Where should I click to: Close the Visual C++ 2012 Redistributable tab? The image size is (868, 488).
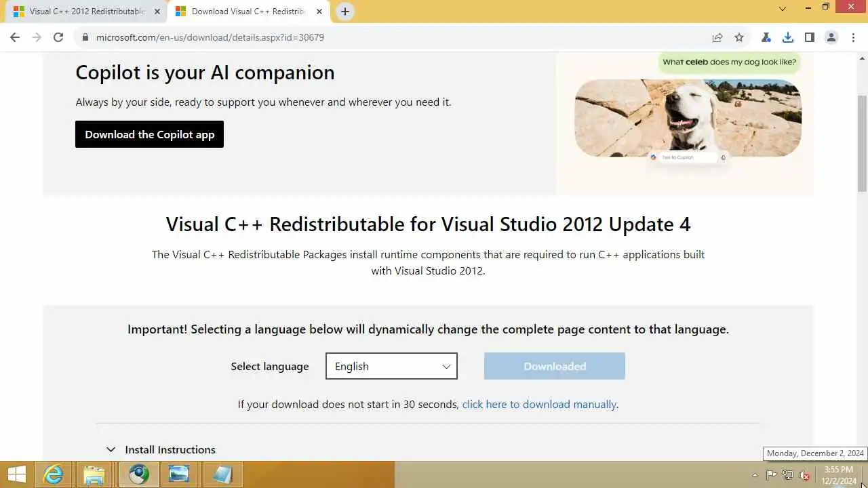(157, 12)
